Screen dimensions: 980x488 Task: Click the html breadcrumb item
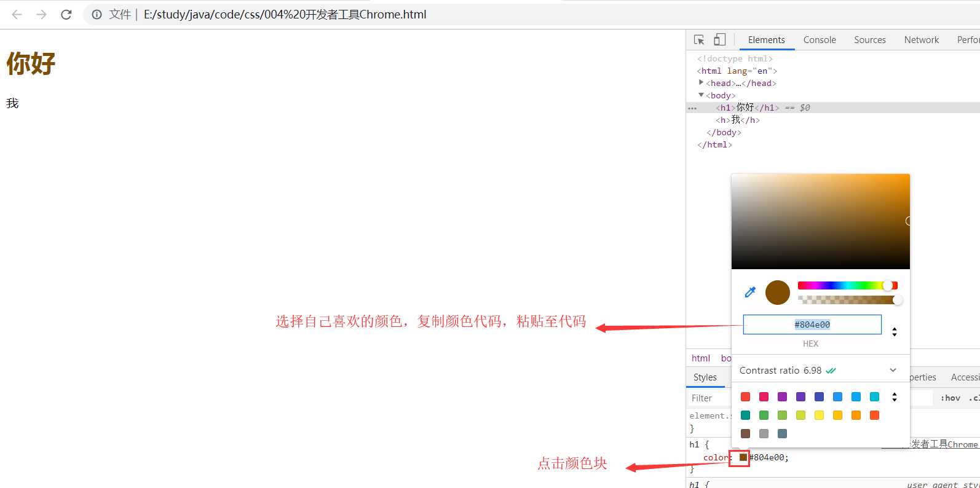(701, 358)
